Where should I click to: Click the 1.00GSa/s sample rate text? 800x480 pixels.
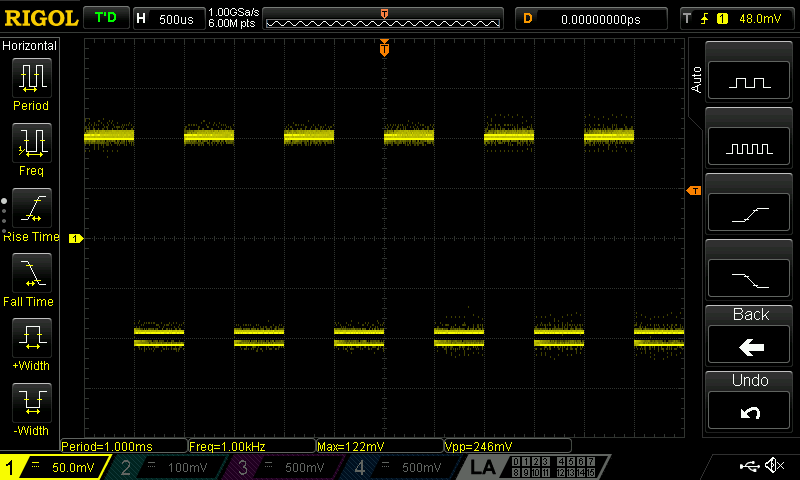coord(234,12)
